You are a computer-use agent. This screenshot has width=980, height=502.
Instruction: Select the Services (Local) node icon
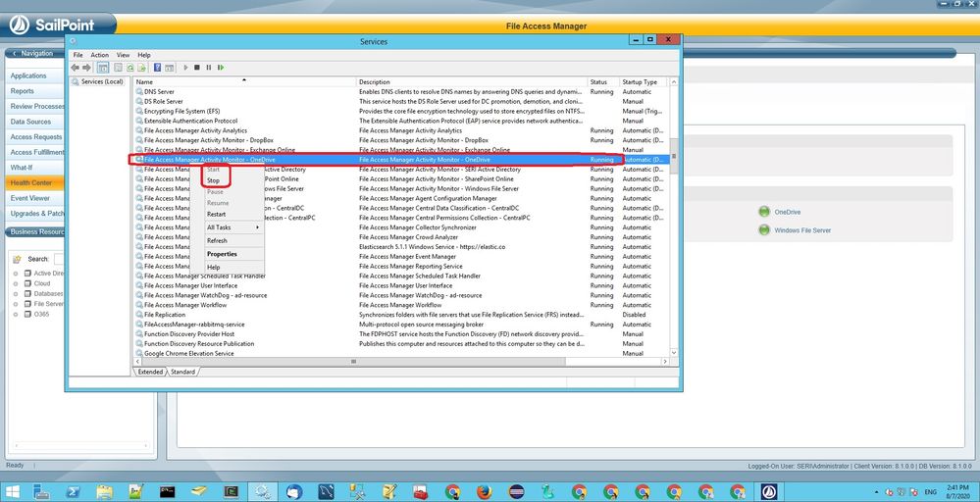pos(76,81)
